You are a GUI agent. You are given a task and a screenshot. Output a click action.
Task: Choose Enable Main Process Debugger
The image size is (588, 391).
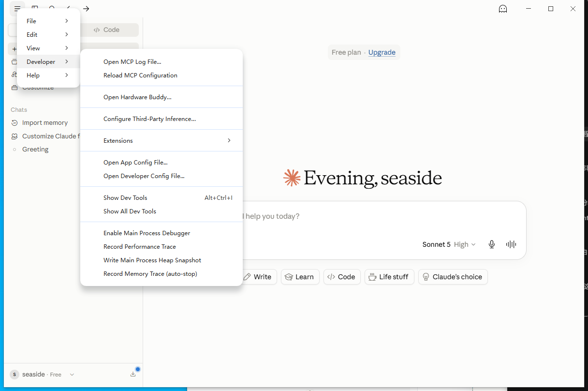point(161,233)
